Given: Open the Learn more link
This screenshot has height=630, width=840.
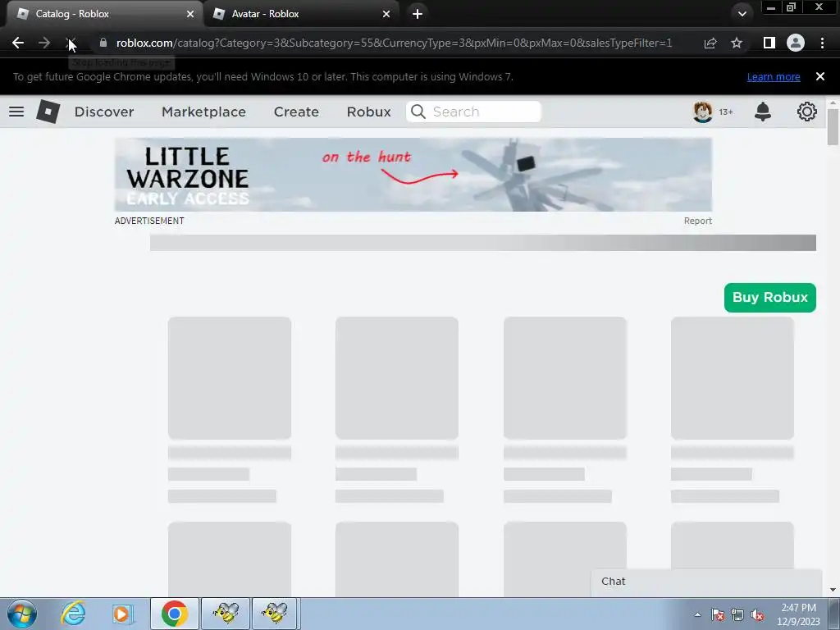Looking at the screenshot, I should [x=774, y=76].
